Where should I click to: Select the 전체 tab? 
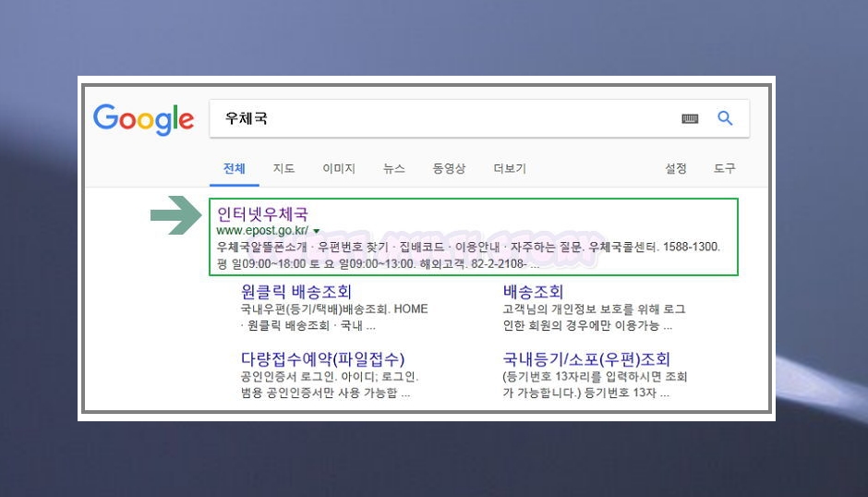pyautogui.click(x=235, y=168)
